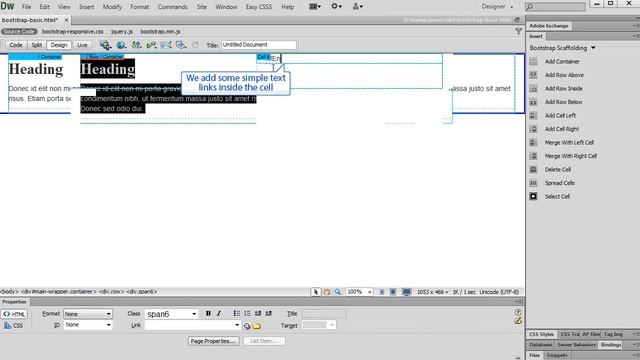Open the Multiscreen preview icon
The width and height of the screenshot is (640, 360).
(105, 45)
